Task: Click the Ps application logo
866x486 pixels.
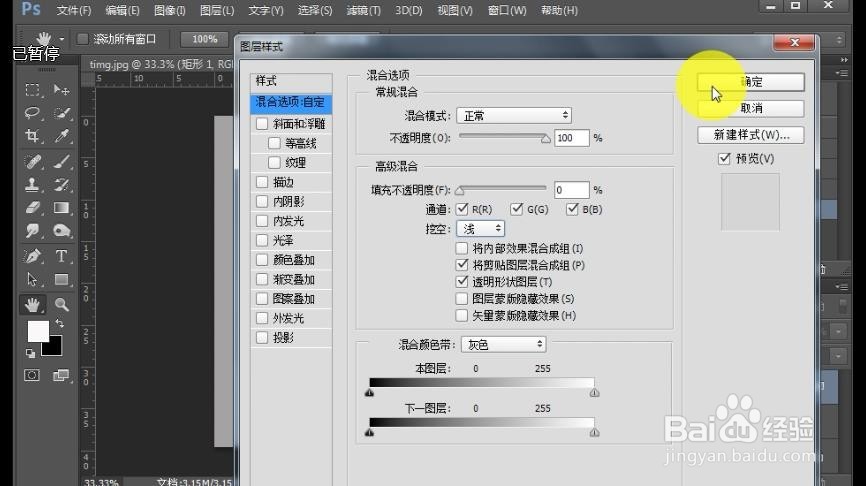Action: pyautogui.click(x=31, y=9)
